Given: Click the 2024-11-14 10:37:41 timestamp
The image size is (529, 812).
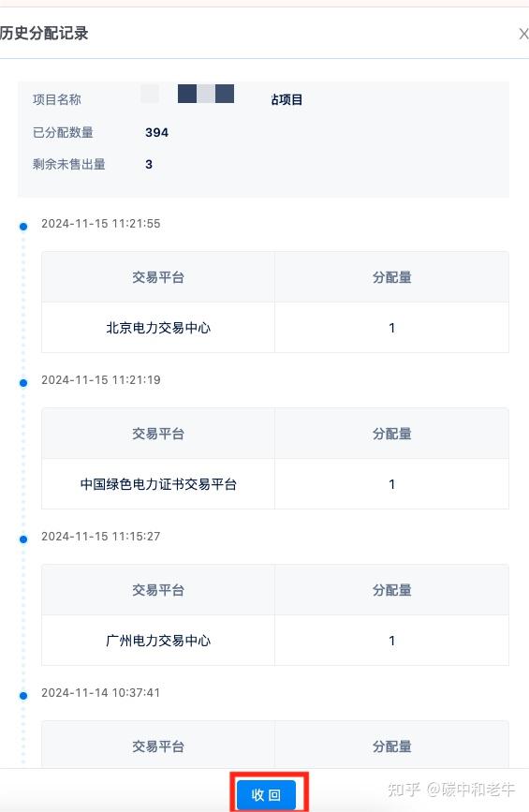Looking at the screenshot, I should 101,693.
